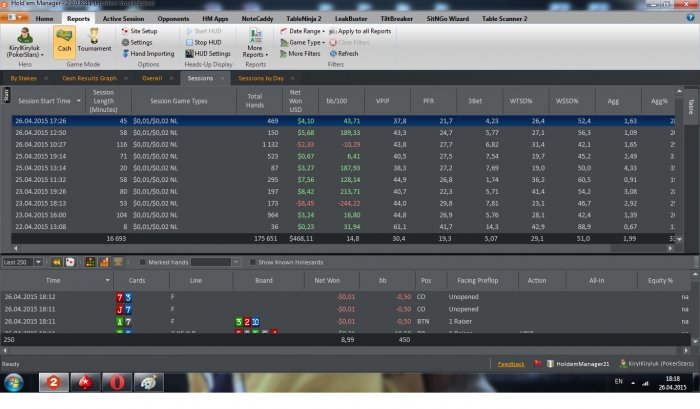The height and width of the screenshot is (409, 700).
Task: Click the cards icon in hands toolbar
Action: (70, 262)
